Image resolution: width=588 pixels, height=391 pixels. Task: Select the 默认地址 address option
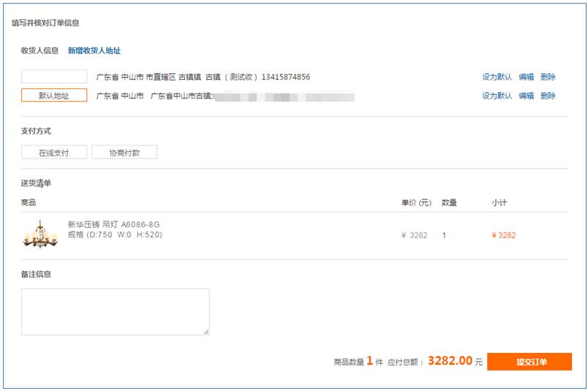pos(54,95)
